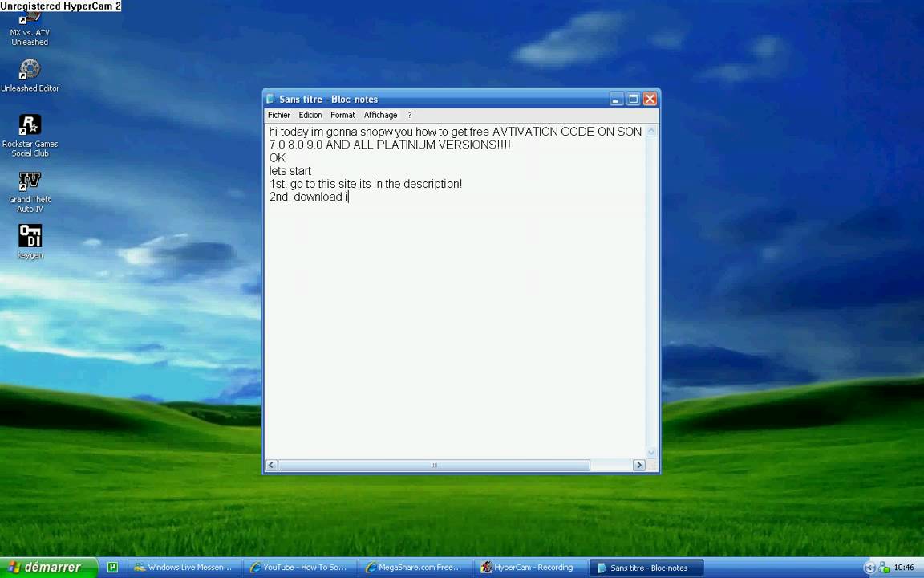Open the Affichage menu

[x=380, y=115]
